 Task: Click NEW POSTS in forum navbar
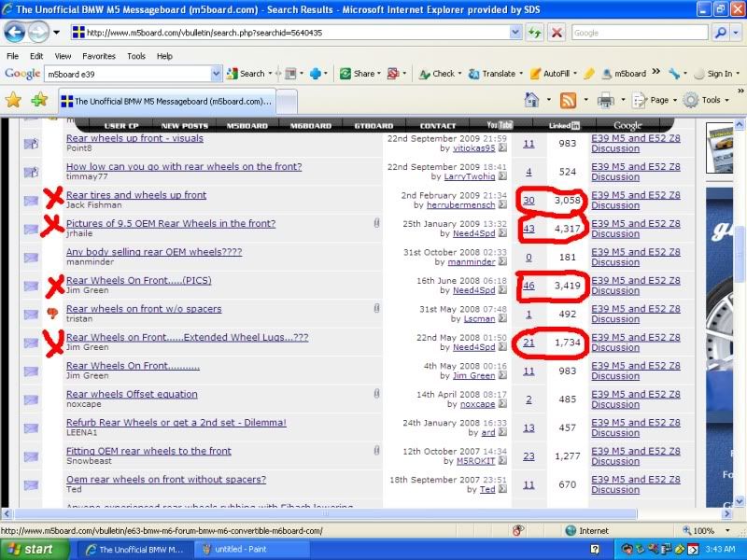185,126
